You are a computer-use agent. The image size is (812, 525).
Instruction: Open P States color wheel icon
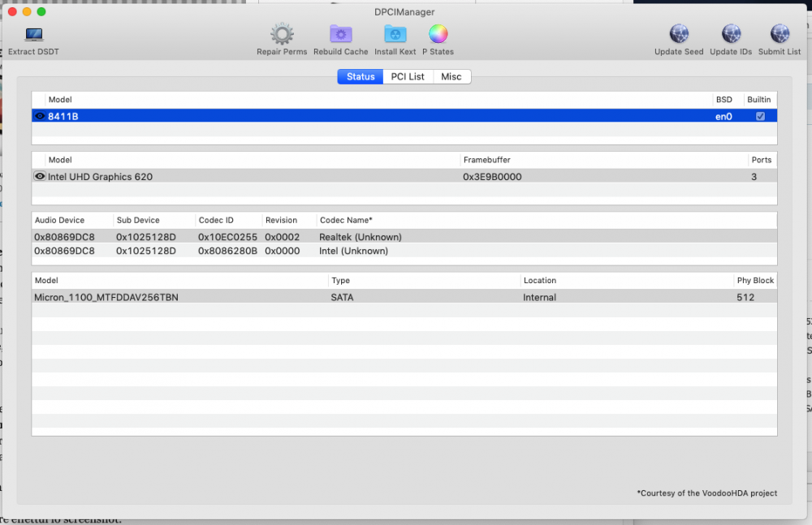[x=438, y=34]
